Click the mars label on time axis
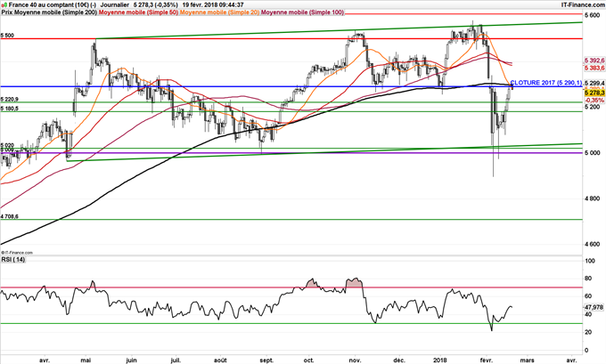 coord(528,360)
